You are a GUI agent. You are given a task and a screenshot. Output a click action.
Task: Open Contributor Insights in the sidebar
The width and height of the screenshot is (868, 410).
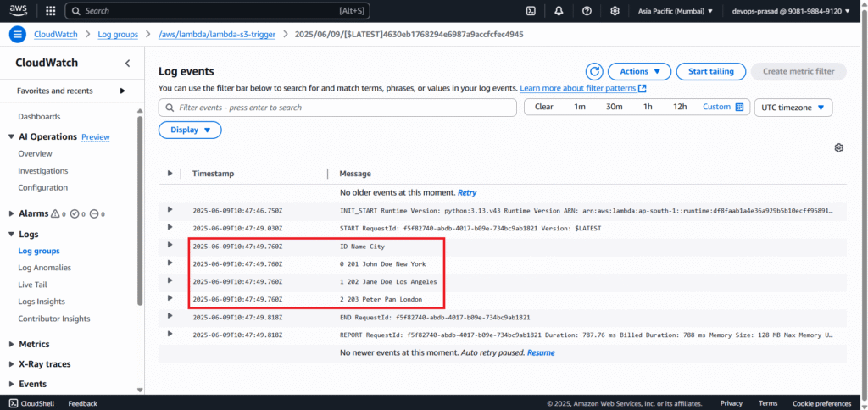point(53,319)
